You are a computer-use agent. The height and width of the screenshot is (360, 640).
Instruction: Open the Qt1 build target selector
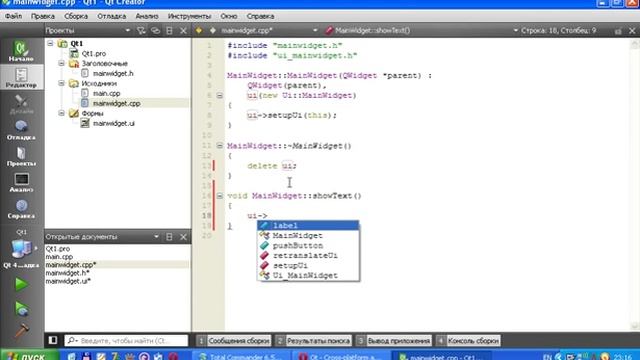(21, 249)
